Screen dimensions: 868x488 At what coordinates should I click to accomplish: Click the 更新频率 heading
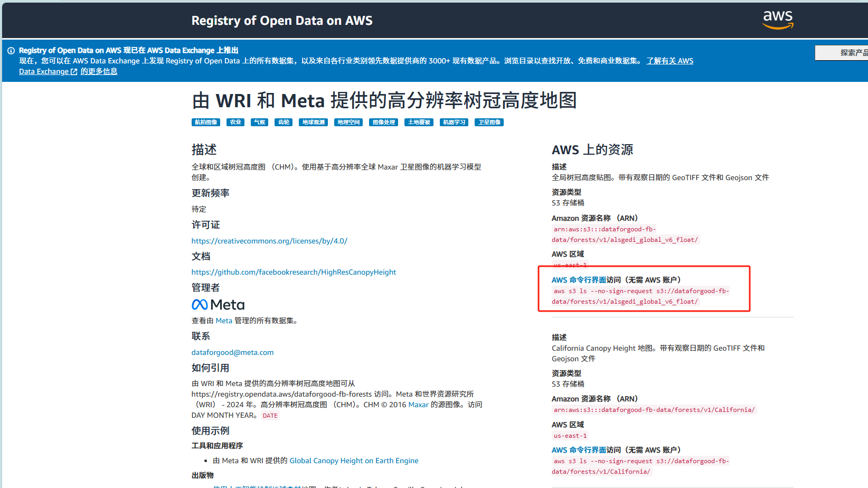coord(211,193)
